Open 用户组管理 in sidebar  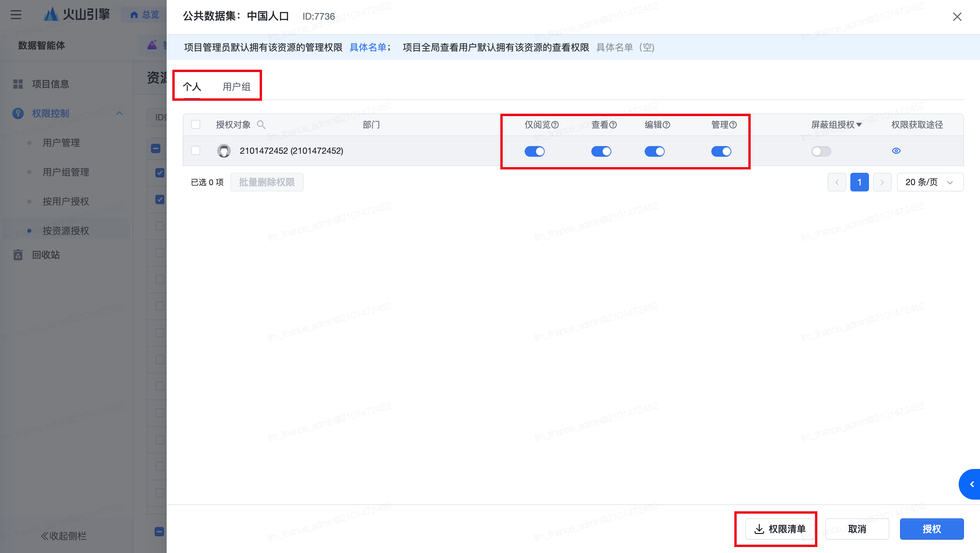(x=65, y=172)
